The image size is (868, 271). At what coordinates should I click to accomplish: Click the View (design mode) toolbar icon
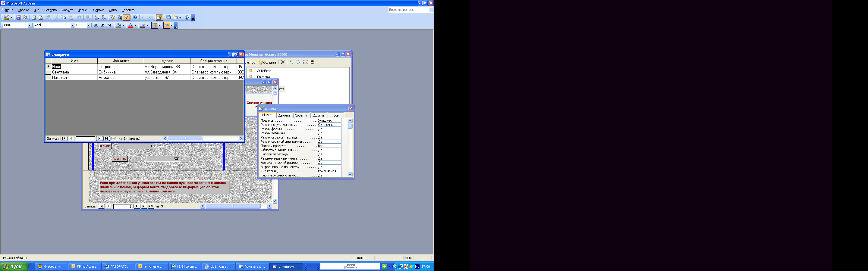point(6,17)
